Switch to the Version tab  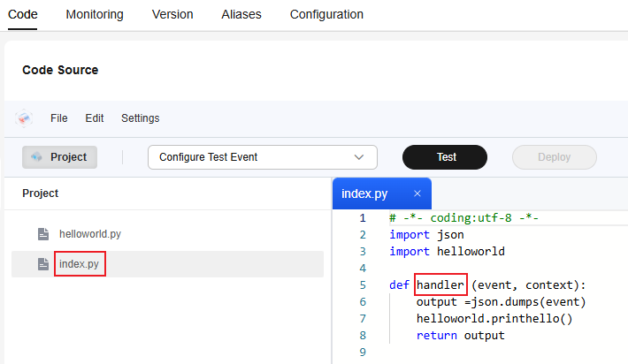point(172,14)
